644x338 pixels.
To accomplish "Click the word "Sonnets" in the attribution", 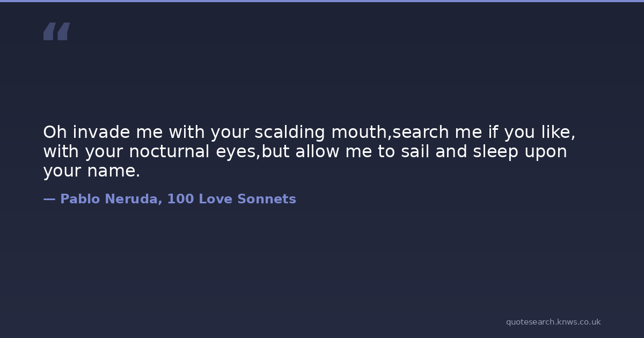I will [266, 199].
